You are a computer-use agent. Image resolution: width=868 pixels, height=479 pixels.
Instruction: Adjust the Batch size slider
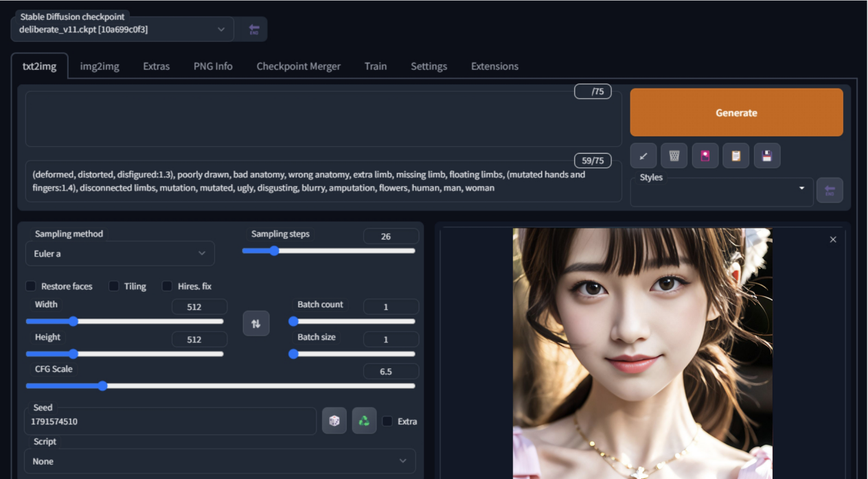(x=352, y=354)
